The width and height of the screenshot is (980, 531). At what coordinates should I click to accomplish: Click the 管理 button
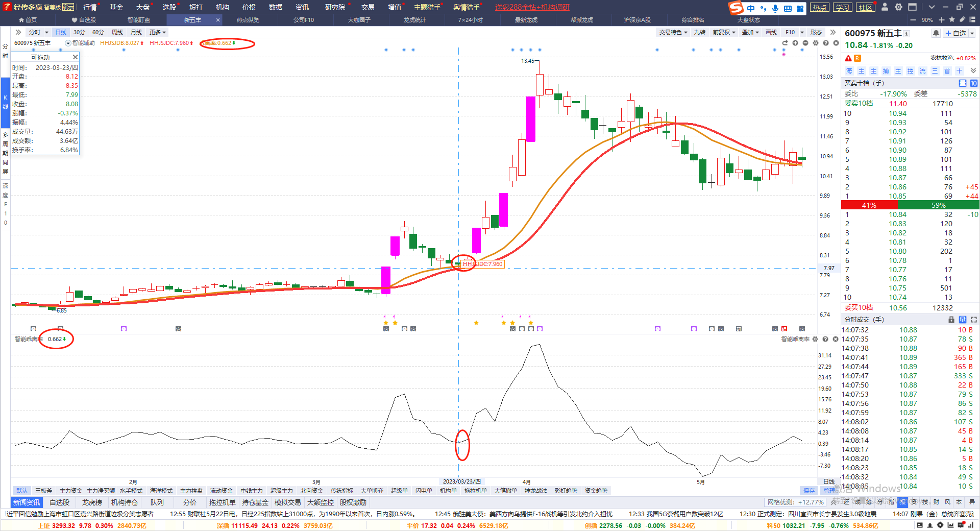click(829, 491)
